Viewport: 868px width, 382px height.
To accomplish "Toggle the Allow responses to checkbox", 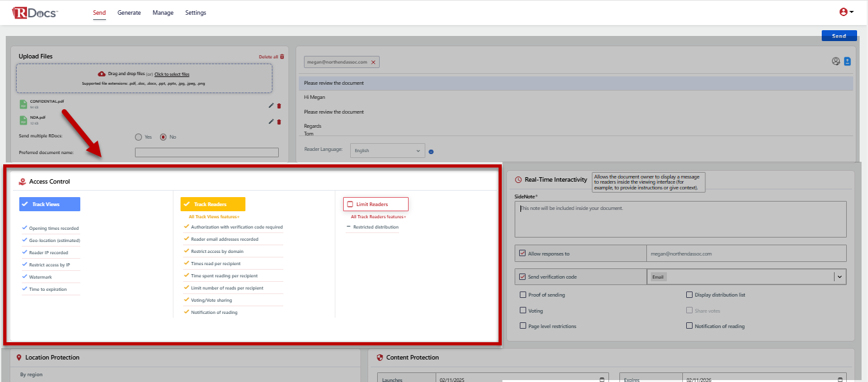I will click(522, 254).
